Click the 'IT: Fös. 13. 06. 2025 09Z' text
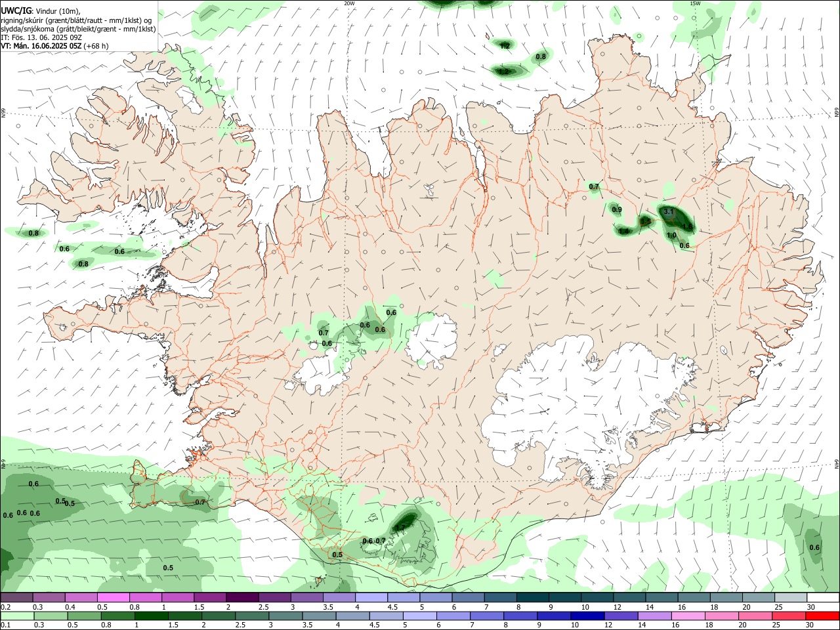The width and height of the screenshot is (840, 630). click(41, 37)
